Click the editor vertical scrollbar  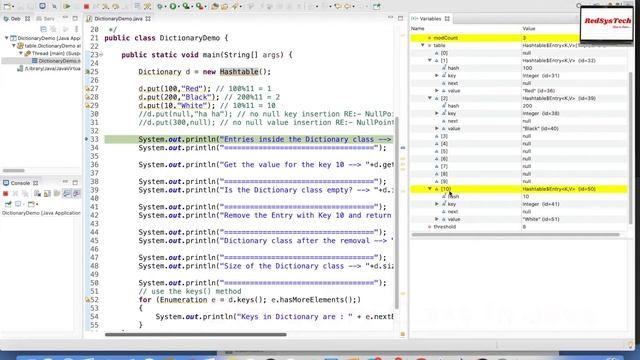(396, 213)
